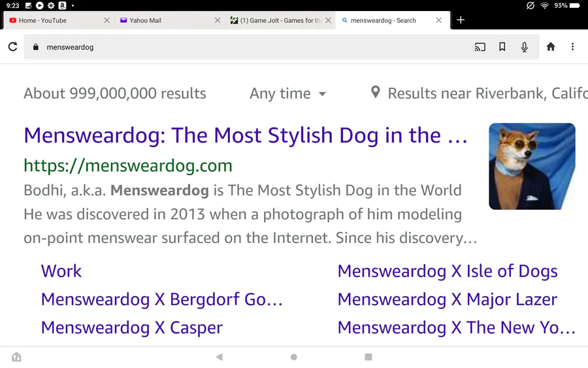The image size is (588, 368).
Task: Switch to the Yahoo Mail tab
Action: 169,20
